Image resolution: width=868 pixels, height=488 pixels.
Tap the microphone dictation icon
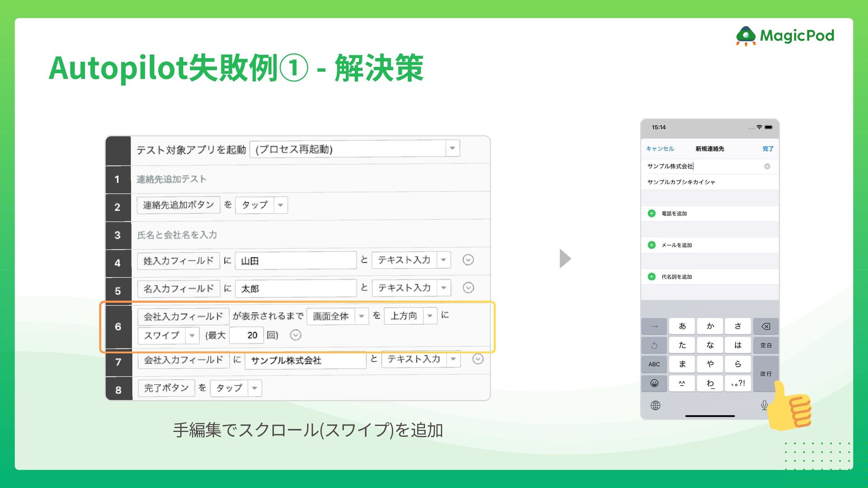pyautogui.click(x=764, y=405)
